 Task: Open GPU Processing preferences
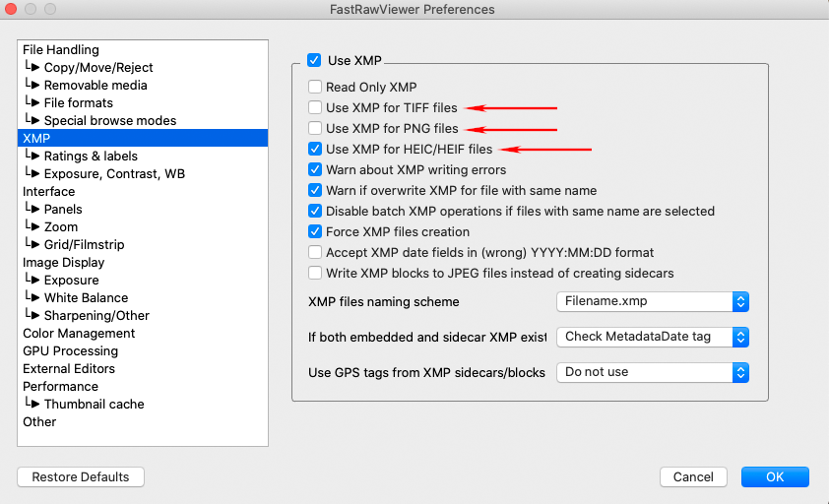(70, 351)
